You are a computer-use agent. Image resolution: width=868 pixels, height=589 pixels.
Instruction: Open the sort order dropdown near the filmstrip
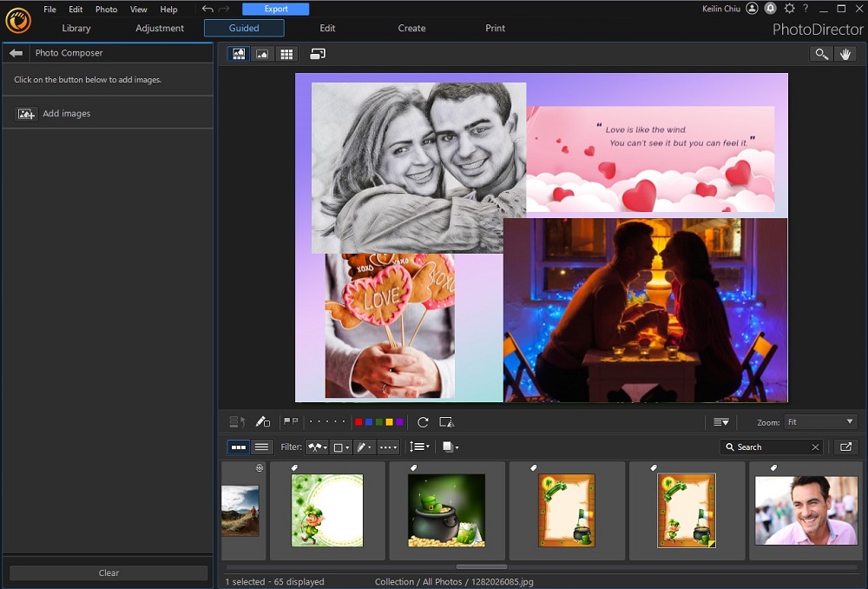coord(419,447)
